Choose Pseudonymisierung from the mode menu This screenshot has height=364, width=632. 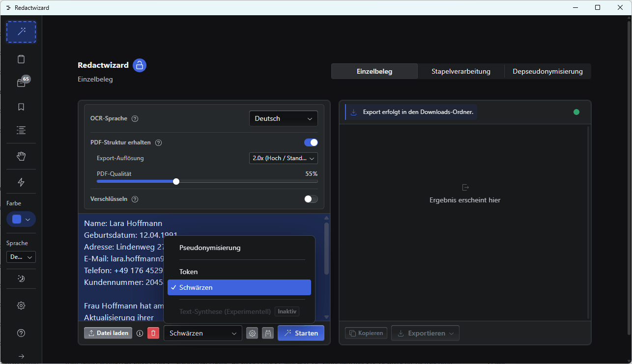pos(239,248)
